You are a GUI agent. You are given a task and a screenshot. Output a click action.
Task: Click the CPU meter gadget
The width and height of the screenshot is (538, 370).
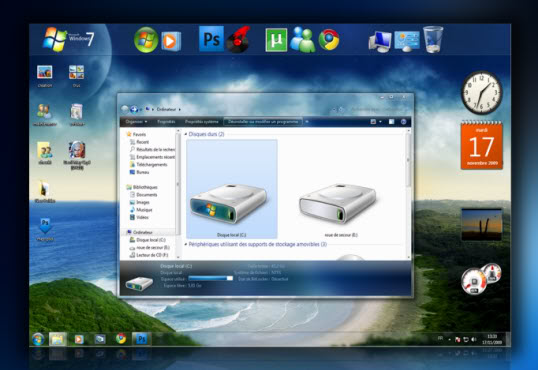point(481,279)
